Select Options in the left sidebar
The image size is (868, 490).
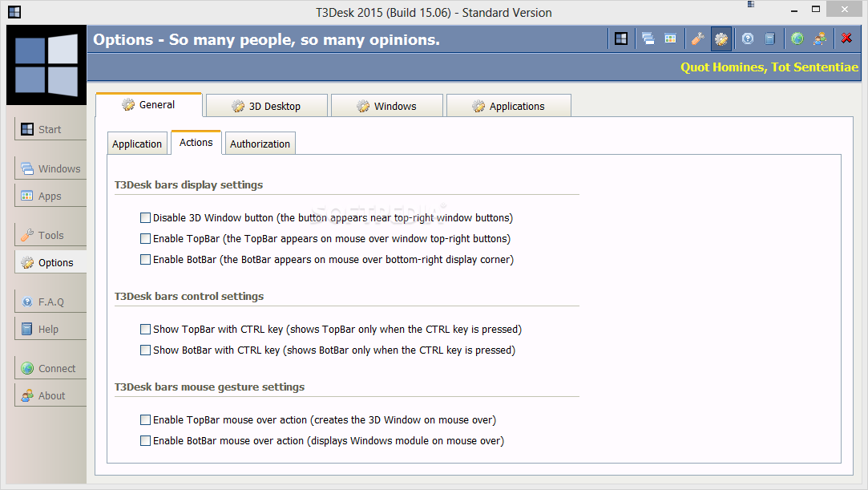[x=50, y=262]
